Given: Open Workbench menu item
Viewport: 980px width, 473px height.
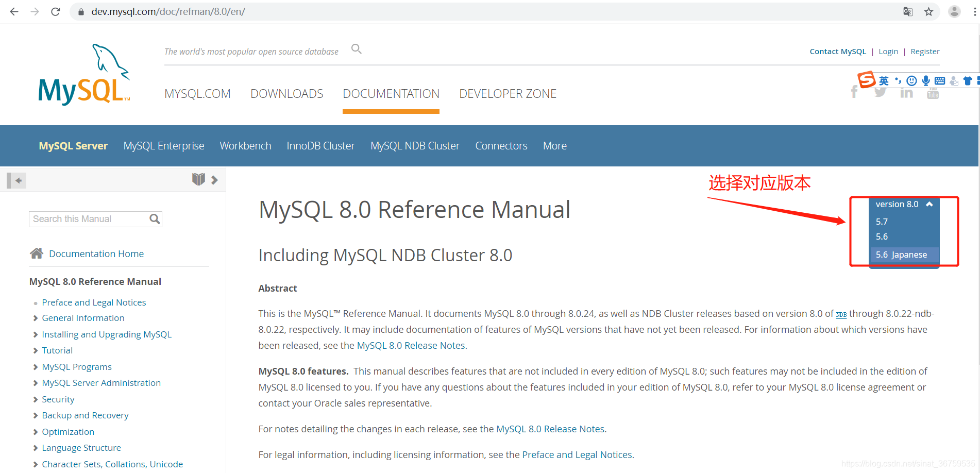Looking at the screenshot, I should [245, 146].
